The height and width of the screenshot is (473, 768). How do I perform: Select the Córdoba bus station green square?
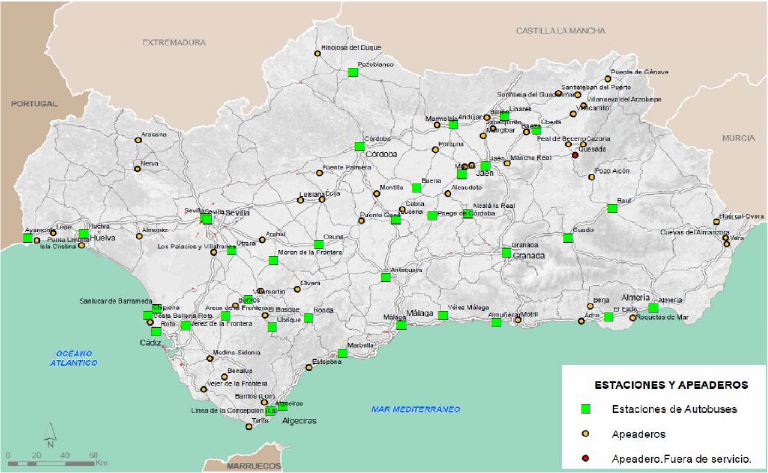tap(360, 146)
